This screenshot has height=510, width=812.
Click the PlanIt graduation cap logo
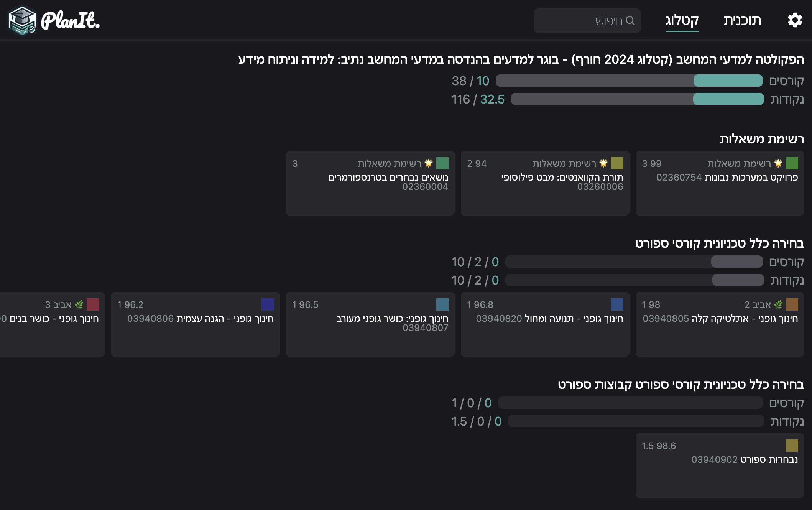pyautogui.click(x=22, y=20)
